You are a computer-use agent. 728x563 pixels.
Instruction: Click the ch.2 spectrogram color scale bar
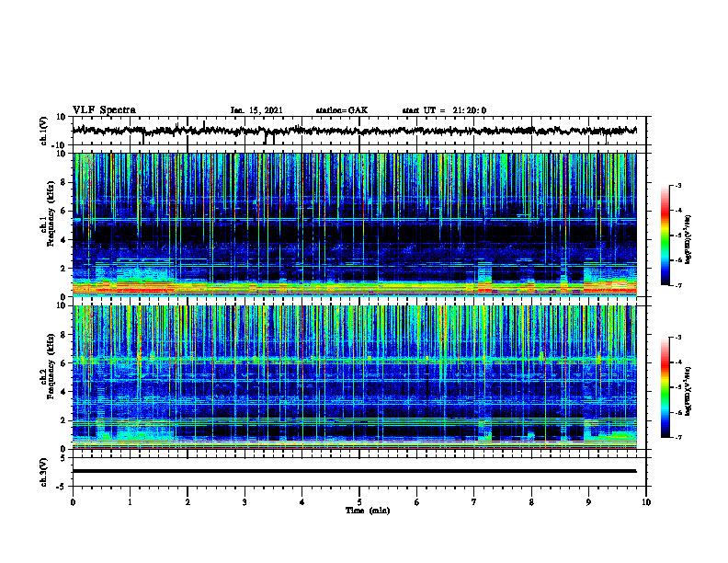point(665,387)
